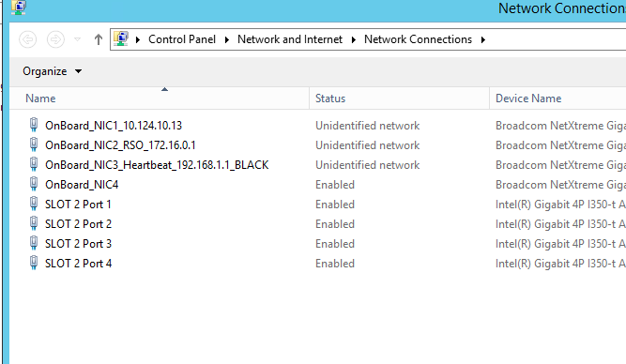This screenshot has height=364, width=626.
Task: Select the OnBoard_NIC4 adapter icon
Action: [34, 184]
